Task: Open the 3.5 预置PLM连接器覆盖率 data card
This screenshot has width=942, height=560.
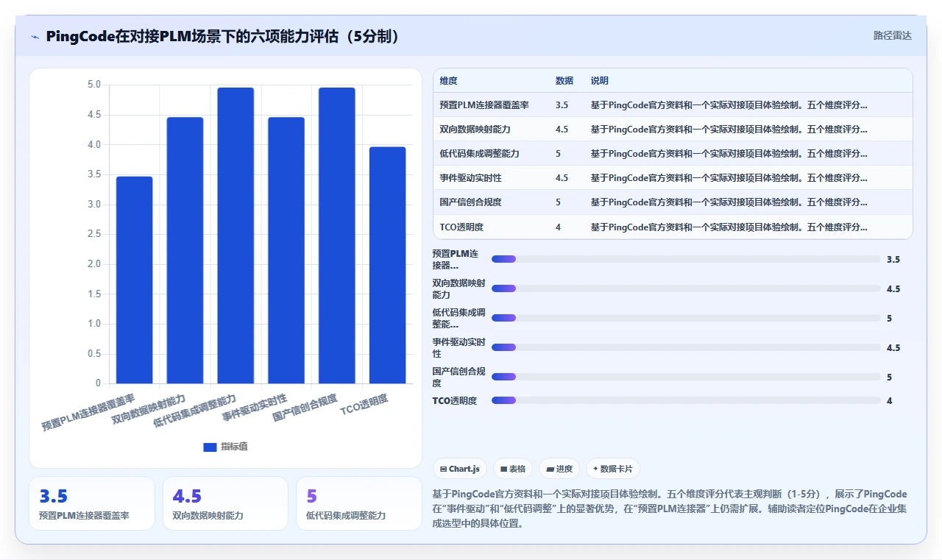Action: 92,503
